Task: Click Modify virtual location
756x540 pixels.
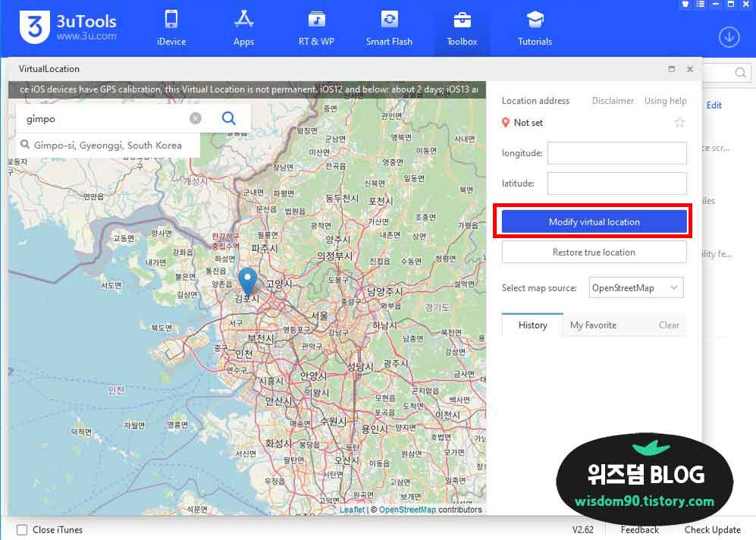Action: tap(594, 221)
